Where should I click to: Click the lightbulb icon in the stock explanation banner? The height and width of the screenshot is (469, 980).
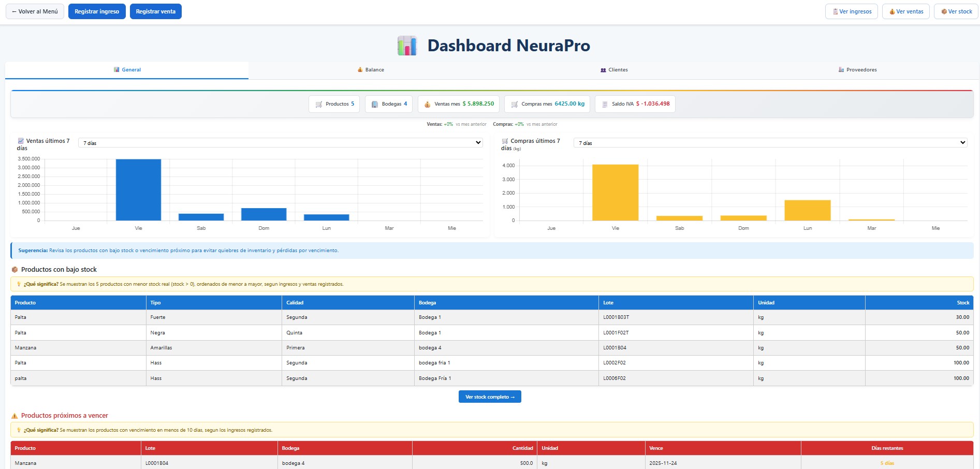tap(19, 284)
